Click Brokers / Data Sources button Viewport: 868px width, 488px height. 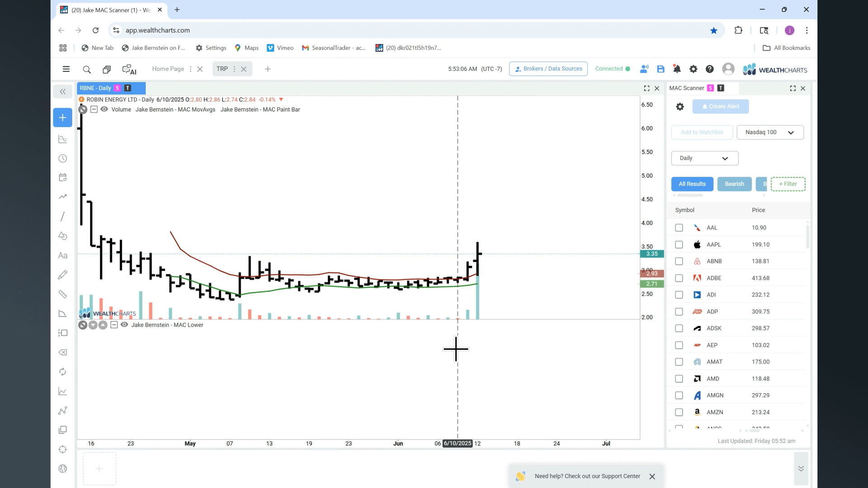(548, 69)
